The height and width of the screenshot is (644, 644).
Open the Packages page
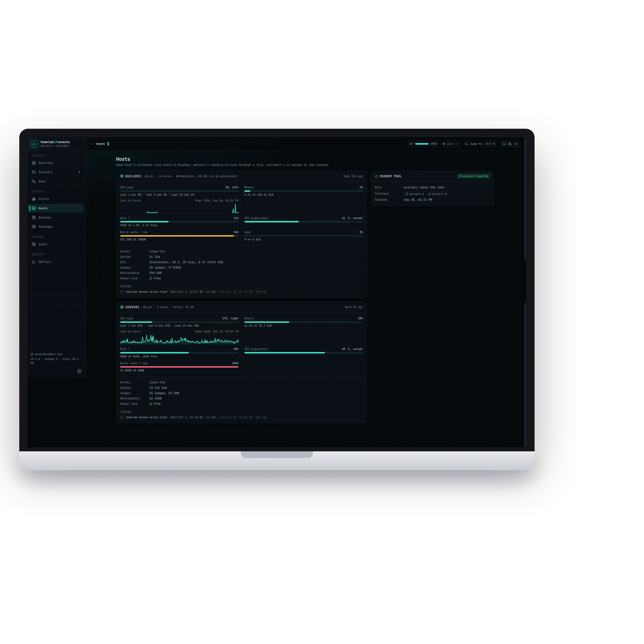pyautogui.click(x=56, y=227)
